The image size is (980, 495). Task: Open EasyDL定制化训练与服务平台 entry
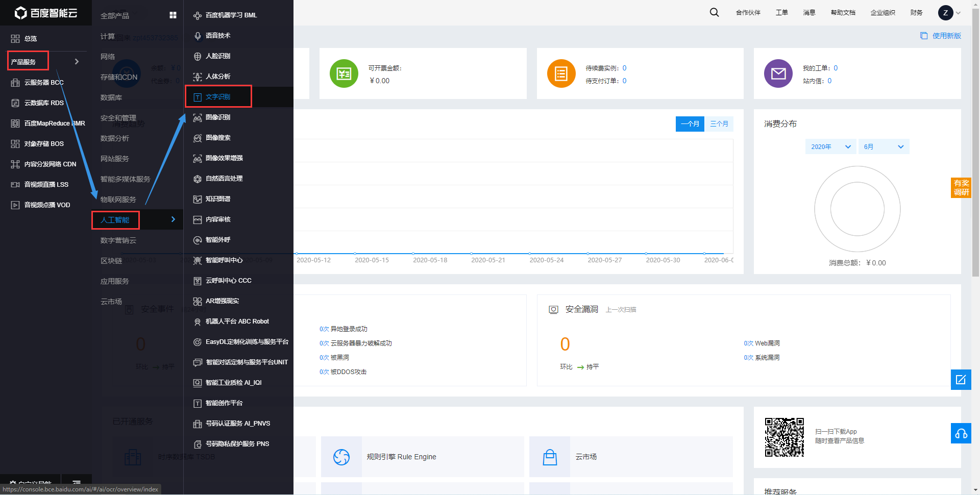pyautogui.click(x=247, y=342)
